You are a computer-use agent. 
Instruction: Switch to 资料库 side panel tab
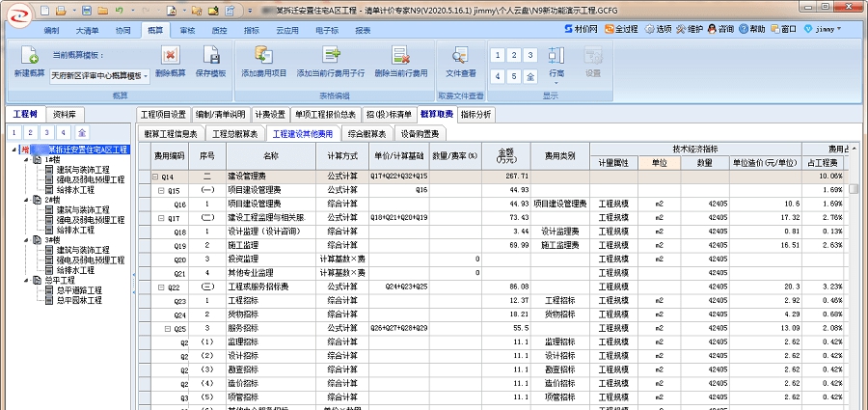[x=65, y=115]
